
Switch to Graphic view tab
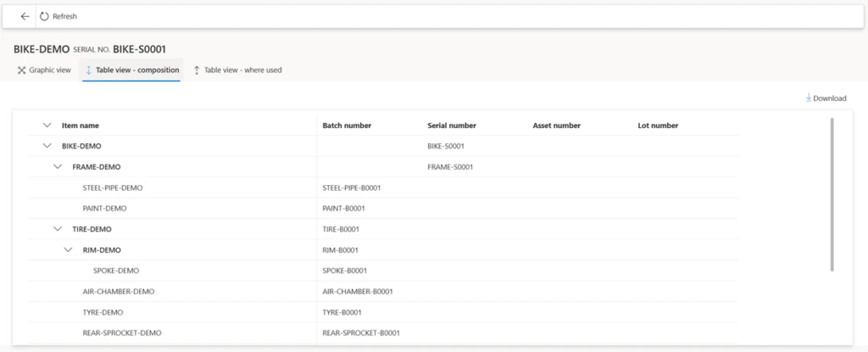(x=49, y=70)
